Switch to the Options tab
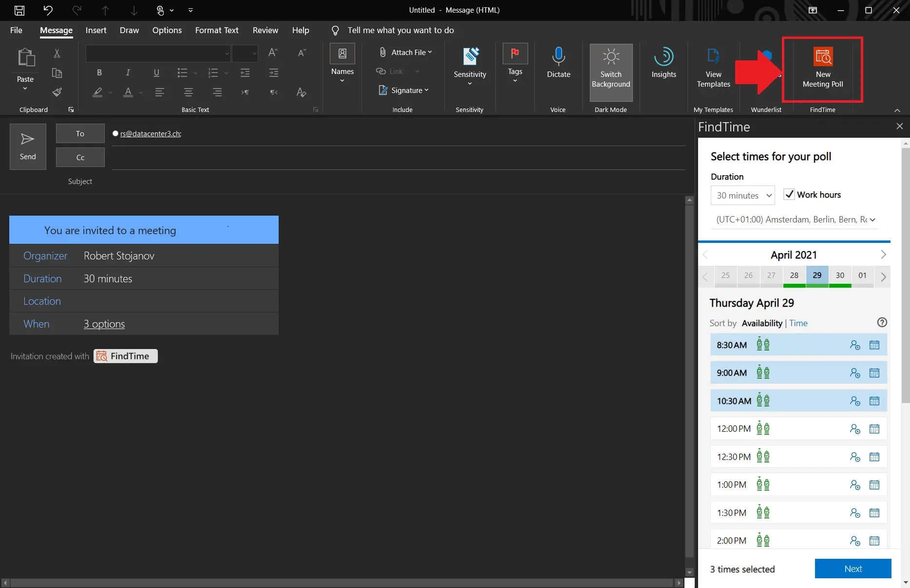Screen dimensions: 910x588 [x=167, y=30]
